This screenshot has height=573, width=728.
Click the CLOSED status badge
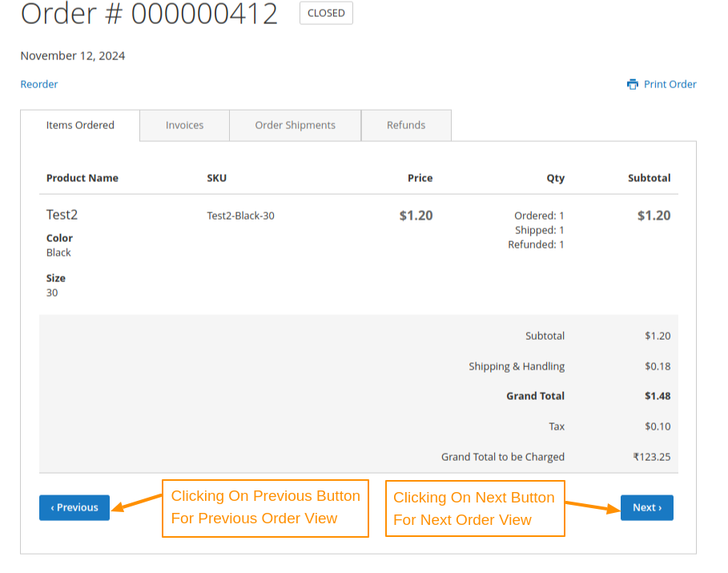pyautogui.click(x=325, y=13)
